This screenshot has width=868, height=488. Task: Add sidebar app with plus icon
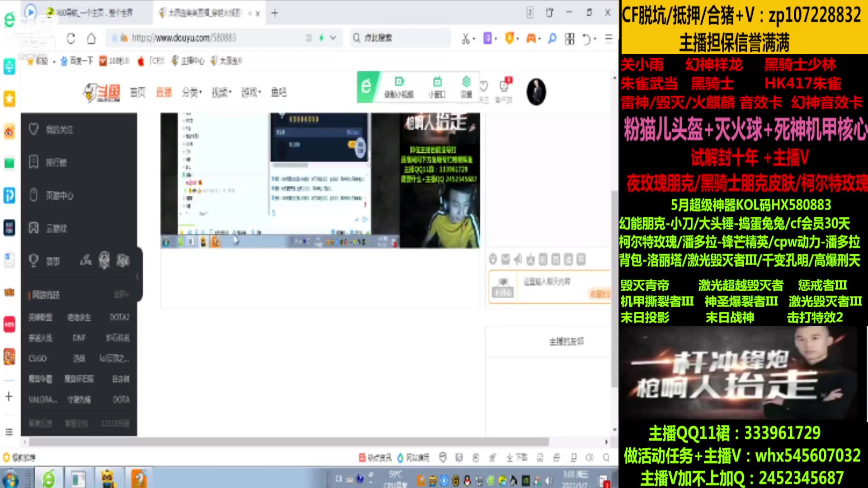[x=9, y=397]
